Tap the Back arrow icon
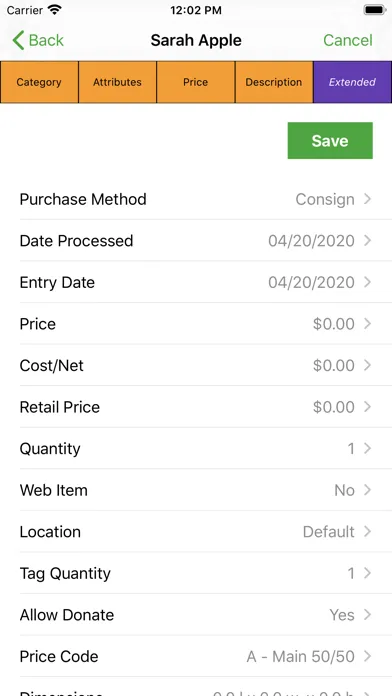Viewport: 392px width, 696px height. 18,40
